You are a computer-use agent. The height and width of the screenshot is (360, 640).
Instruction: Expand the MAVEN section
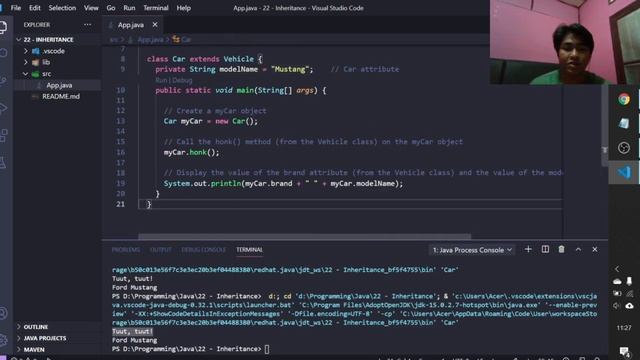pyautogui.click(x=34, y=350)
